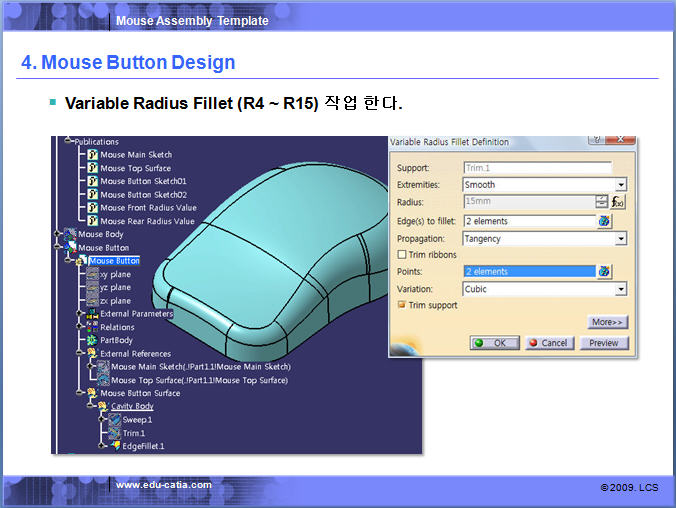The width and height of the screenshot is (676, 508).
Task: Expand dialog with the More>> button
Action: tap(607, 323)
